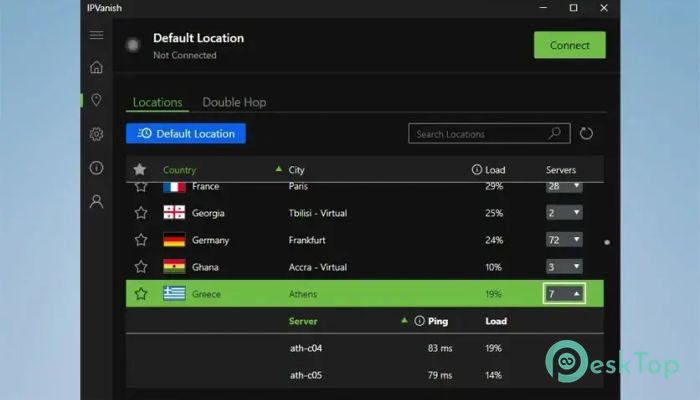Expand the Germany servers dropdown showing 72
Screen dimensions: 700x400
[564, 240]
